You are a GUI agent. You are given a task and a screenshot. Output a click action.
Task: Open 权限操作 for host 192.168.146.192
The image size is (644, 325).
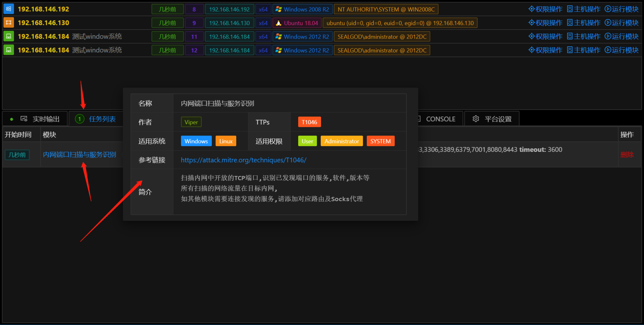tap(545, 9)
